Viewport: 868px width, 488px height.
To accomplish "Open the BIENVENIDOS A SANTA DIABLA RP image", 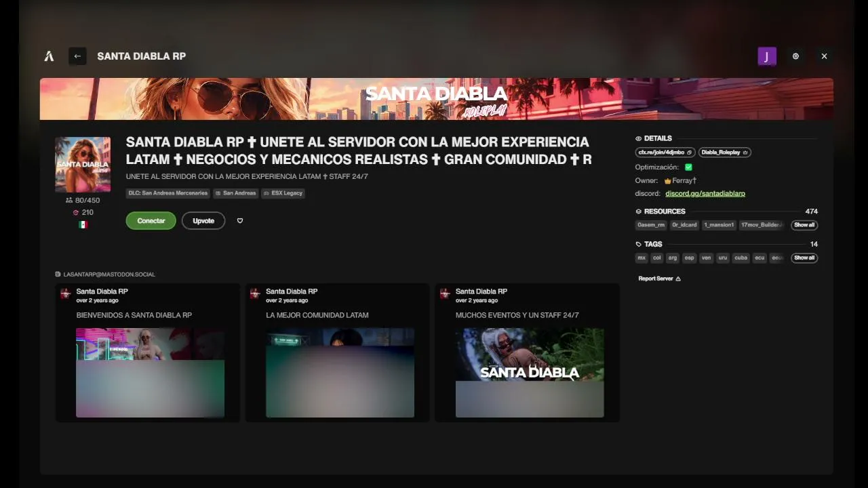I will click(x=150, y=373).
